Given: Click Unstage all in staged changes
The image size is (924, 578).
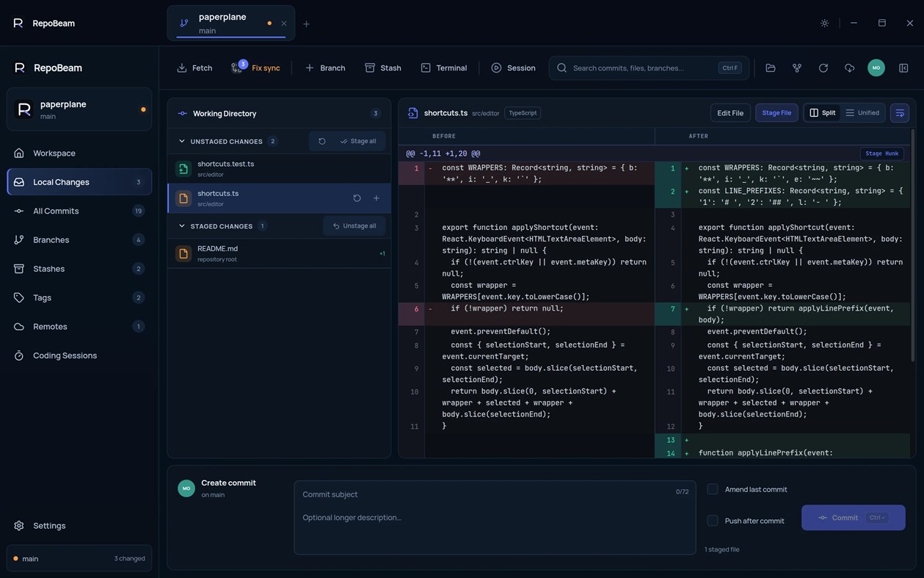Looking at the screenshot, I should point(354,226).
